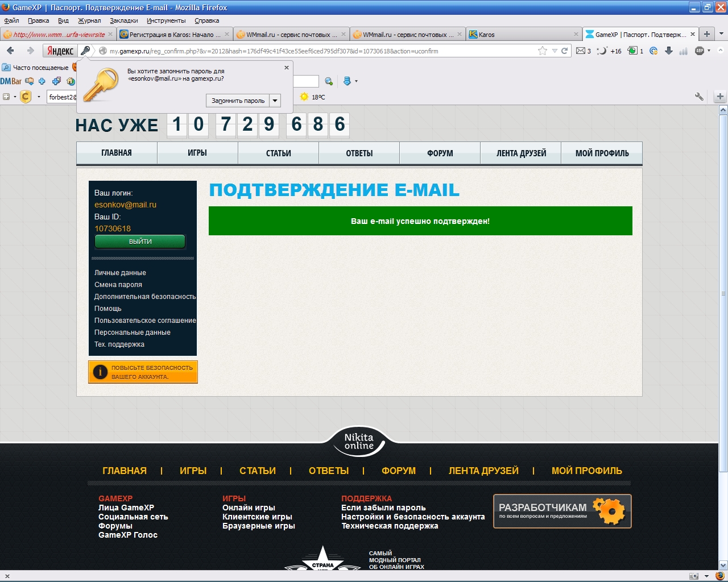The image size is (728, 582).
Task: Open ИГРЫ in the site's top navigation
Action: coord(197,153)
